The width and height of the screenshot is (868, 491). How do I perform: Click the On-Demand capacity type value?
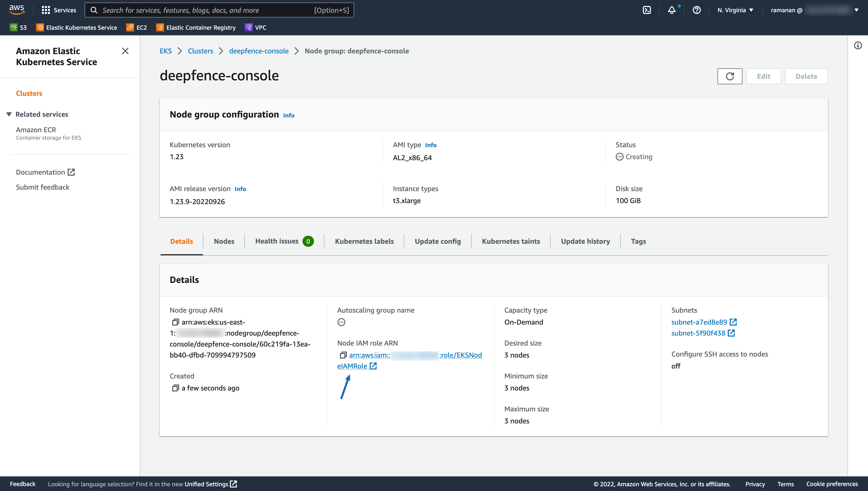(524, 322)
